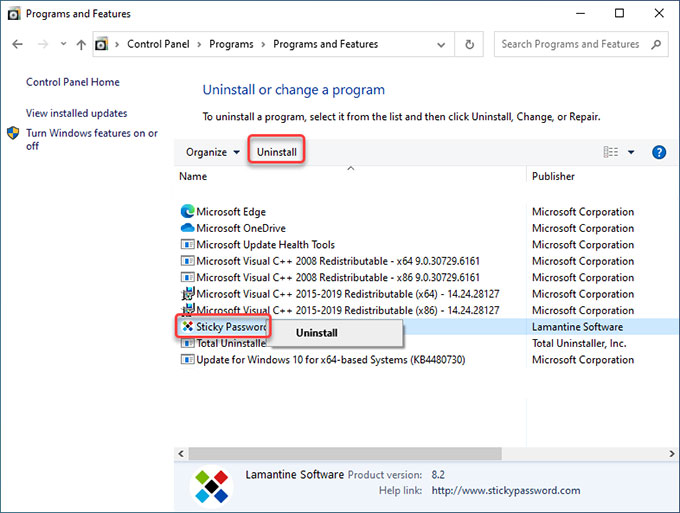Select Visual C++ 2015-2019 Redistributable (x64) entry
680x513 pixels.
click(x=348, y=294)
